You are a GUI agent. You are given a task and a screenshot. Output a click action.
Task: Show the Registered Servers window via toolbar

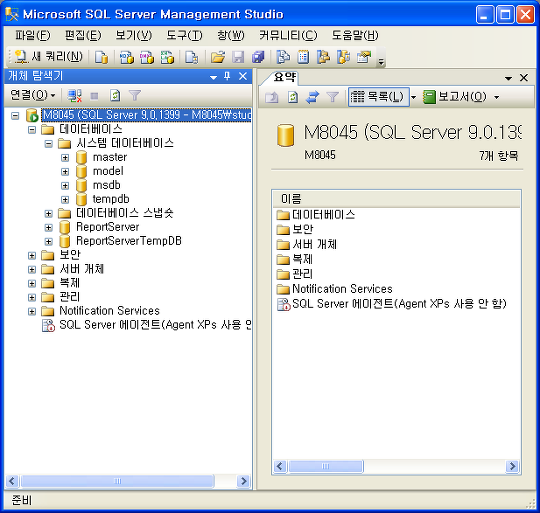pos(283,57)
